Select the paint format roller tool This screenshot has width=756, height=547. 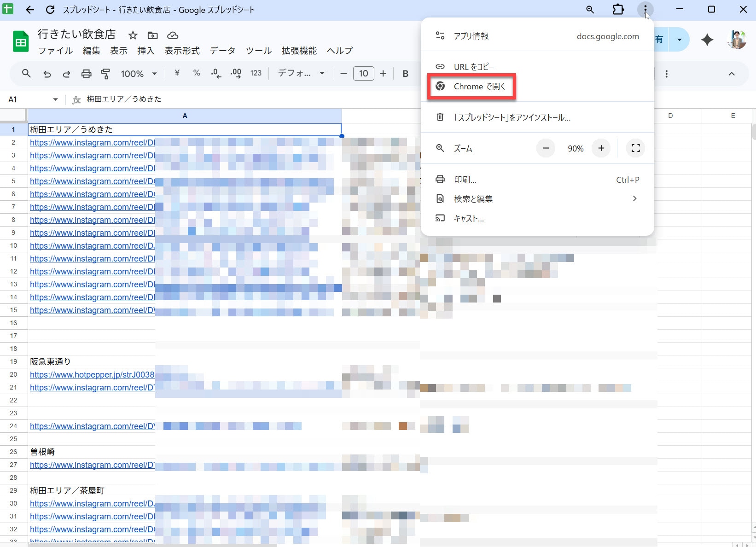point(105,74)
